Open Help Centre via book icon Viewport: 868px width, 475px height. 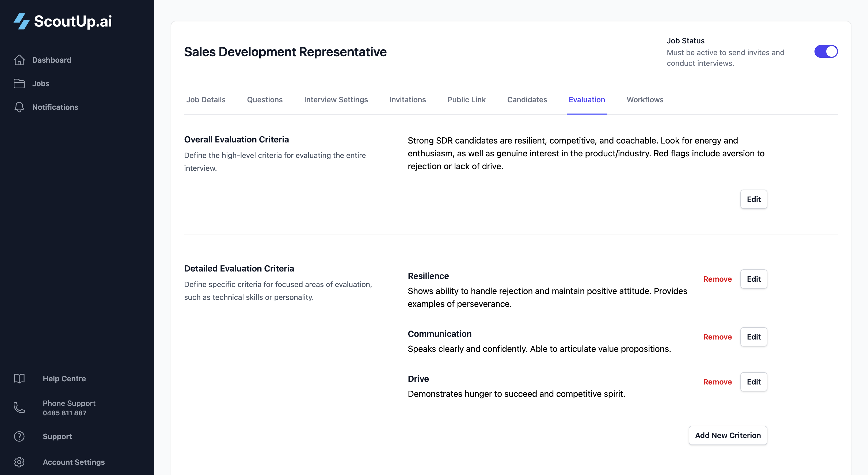[x=19, y=378]
